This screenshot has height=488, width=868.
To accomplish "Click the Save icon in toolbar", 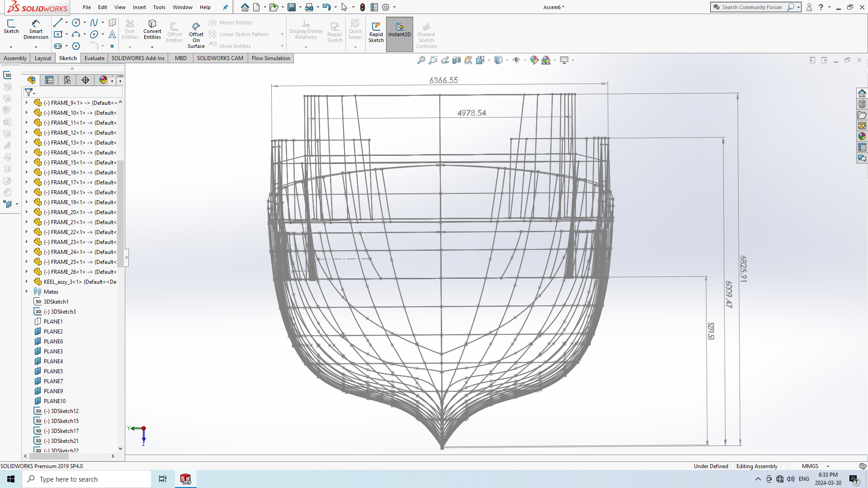I will click(292, 7).
